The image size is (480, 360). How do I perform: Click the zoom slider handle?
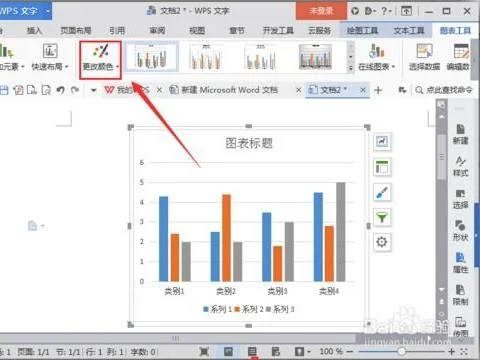point(402,351)
